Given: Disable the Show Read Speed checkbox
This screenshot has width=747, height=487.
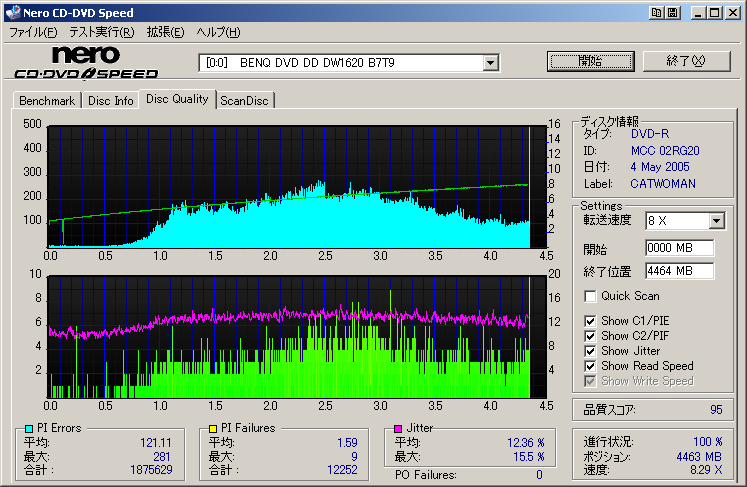Looking at the screenshot, I should pos(590,366).
